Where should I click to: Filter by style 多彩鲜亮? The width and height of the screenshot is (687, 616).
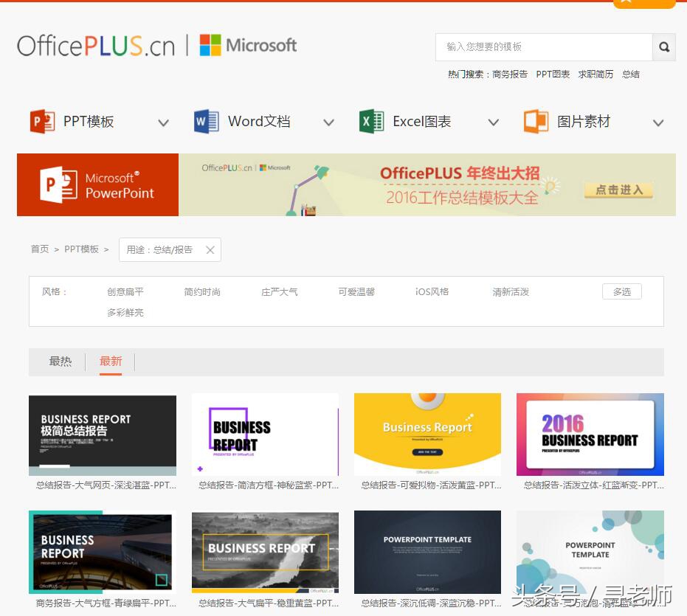(x=125, y=312)
